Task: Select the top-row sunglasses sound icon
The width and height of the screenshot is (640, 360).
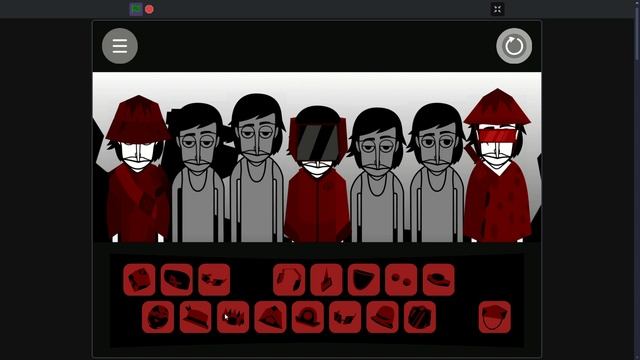Action: coord(214,280)
